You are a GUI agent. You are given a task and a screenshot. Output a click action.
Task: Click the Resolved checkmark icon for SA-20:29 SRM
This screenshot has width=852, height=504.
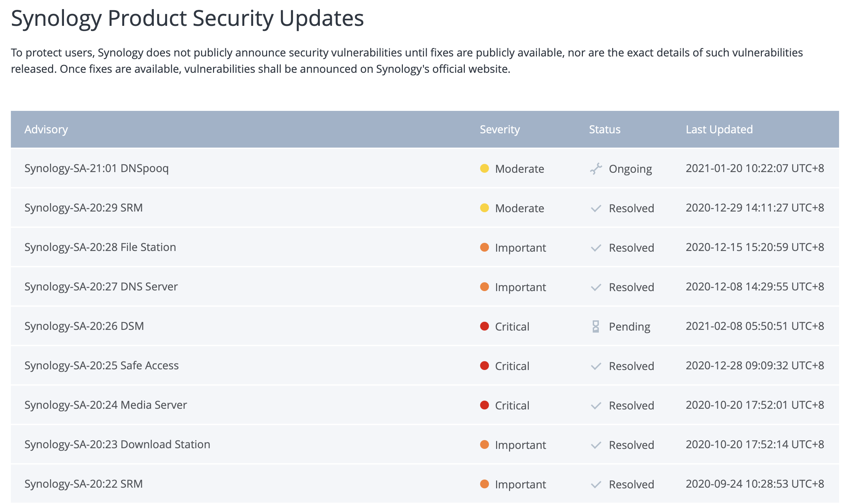tap(596, 208)
